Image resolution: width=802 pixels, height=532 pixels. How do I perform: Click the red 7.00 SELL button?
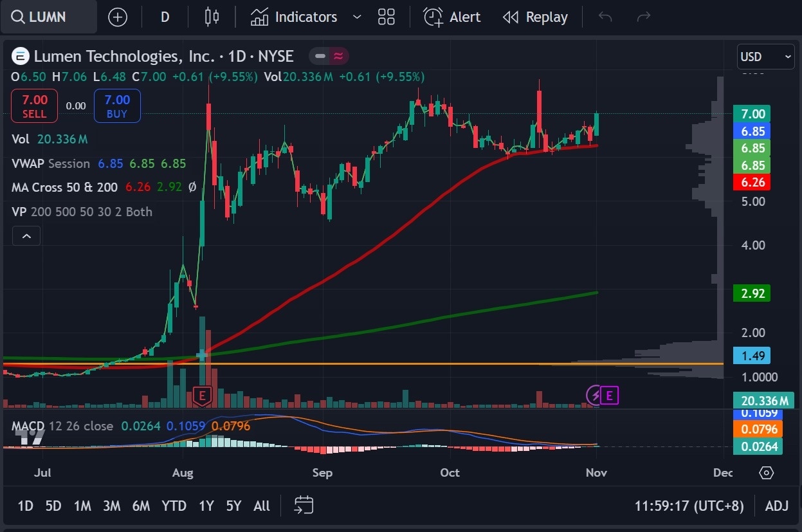click(x=35, y=105)
